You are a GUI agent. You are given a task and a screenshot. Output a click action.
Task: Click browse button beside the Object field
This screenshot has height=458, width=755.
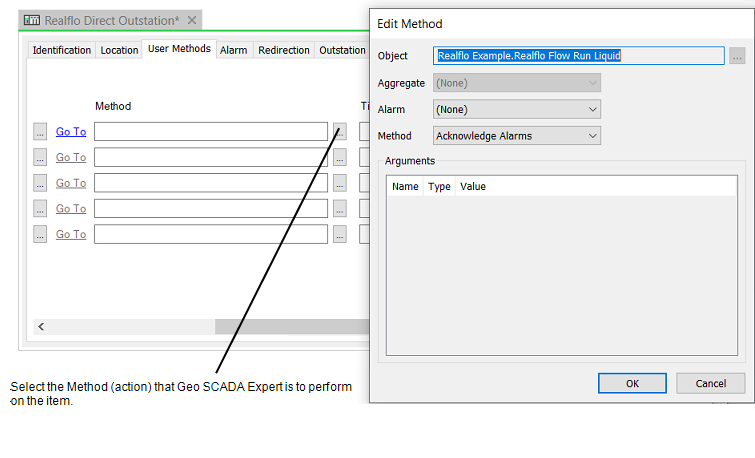pos(737,57)
